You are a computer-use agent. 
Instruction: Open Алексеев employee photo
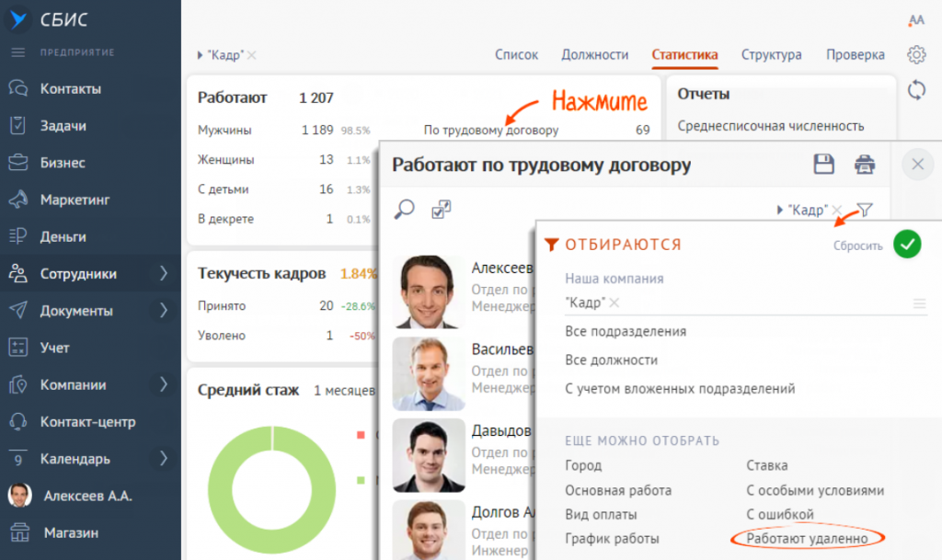click(429, 291)
